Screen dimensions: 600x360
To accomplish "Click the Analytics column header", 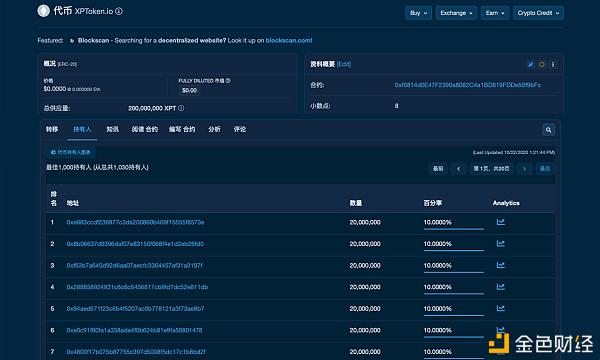I will coord(506,203).
